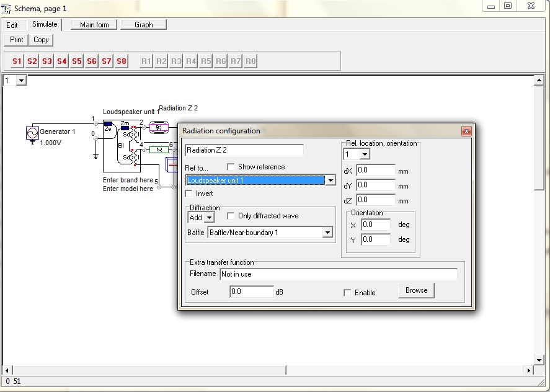Click the 'Enter brand here' schema label
The height and width of the screenshot is (392, 550).
pyautogui.click(x=128, y=180)
